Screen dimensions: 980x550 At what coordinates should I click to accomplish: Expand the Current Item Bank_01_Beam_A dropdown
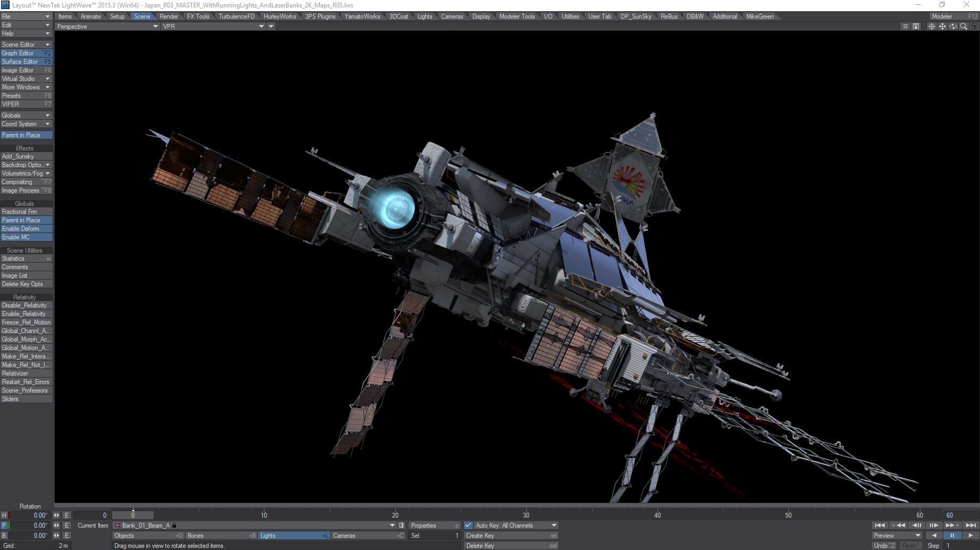[x=393, y=526]
